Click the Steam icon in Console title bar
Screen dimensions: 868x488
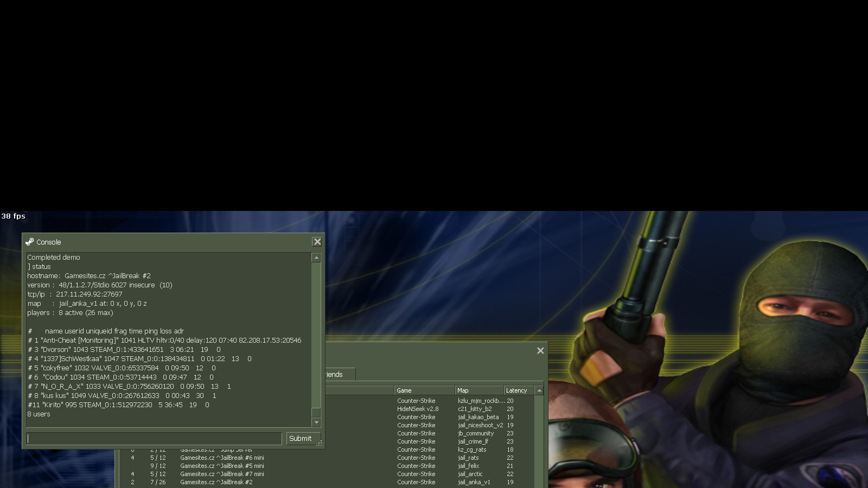29,242
